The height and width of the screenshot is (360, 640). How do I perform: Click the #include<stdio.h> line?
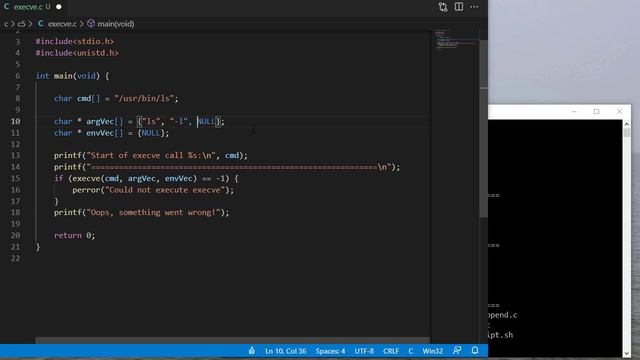75,41
